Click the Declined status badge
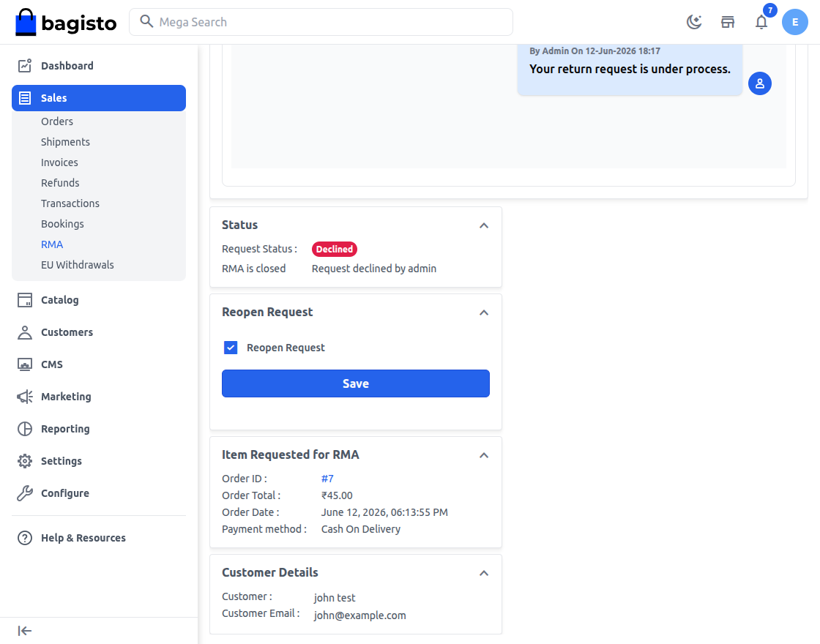The height and width of the screenshot is (644, 820). click(x=335, y=249)
